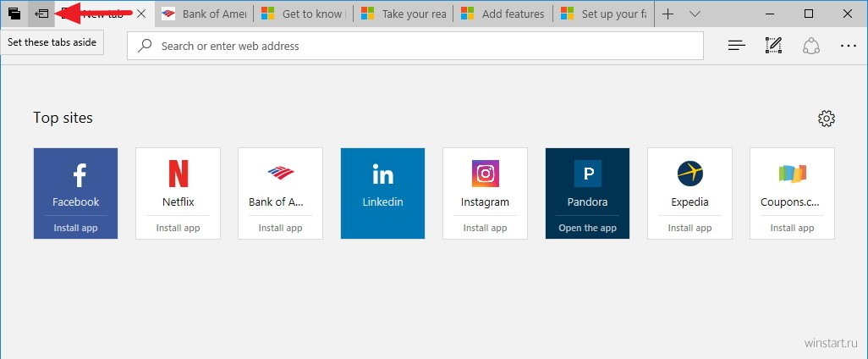Open the tabs you've set aside icon
The height and width of the screenshot is (359, 868).
(14, 14)
